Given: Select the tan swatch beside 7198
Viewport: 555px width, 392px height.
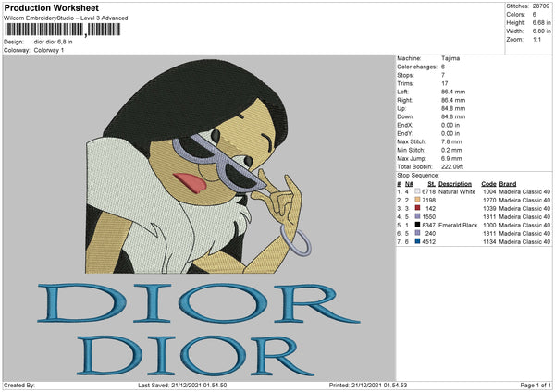Looking at the screenshot, I should point(417,200).
